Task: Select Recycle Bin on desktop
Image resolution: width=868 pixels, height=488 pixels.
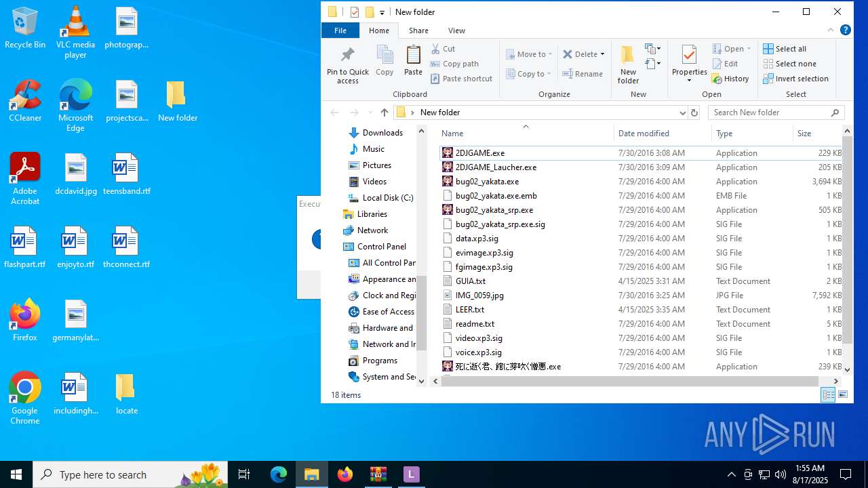Action: 25,28
